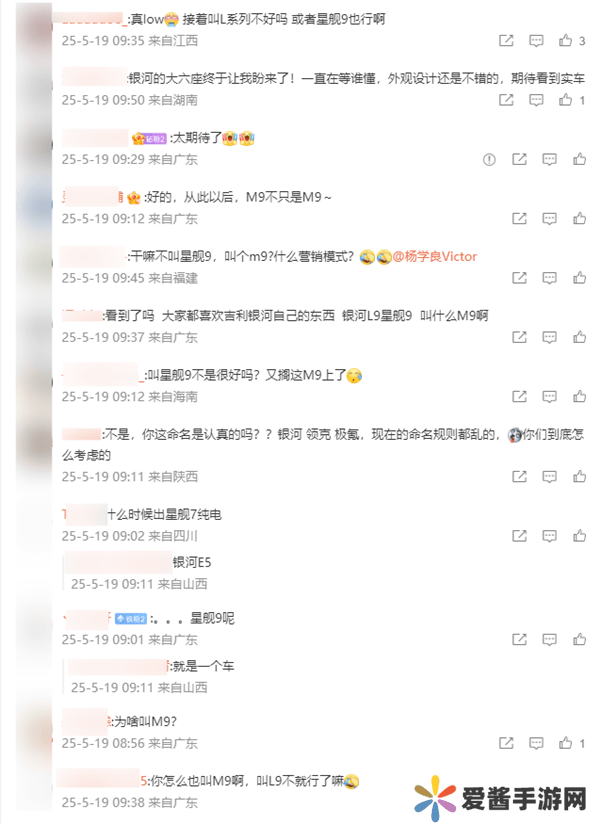Open replies for the 09:45 福建 comment

click(550, 277)
